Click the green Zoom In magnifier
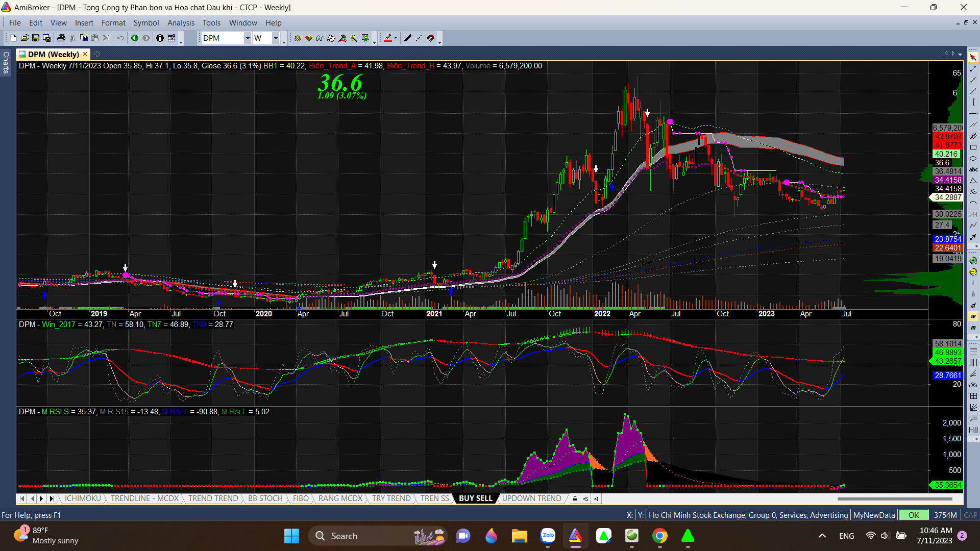Image resolution: width=980 pixels, height=551 pixels. point(973,260)
